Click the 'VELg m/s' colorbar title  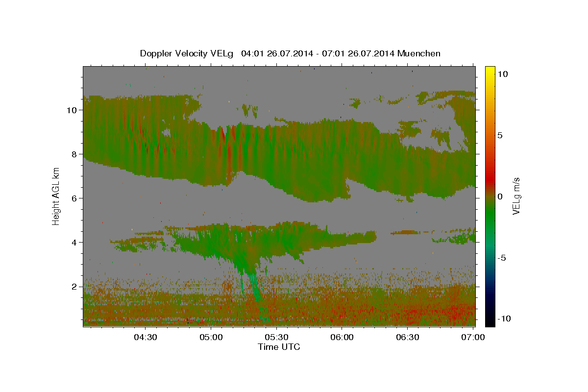(x=516, y=196)
